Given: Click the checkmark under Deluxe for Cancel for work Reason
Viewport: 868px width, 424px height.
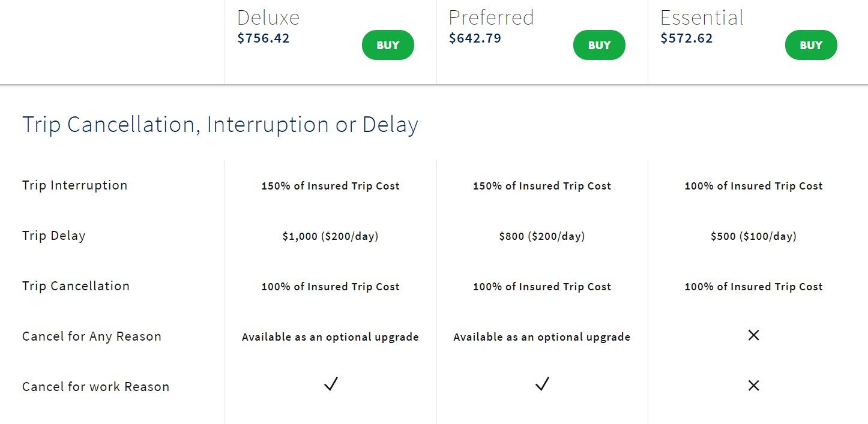Looking at the screenshot, I should click(331, 384).
